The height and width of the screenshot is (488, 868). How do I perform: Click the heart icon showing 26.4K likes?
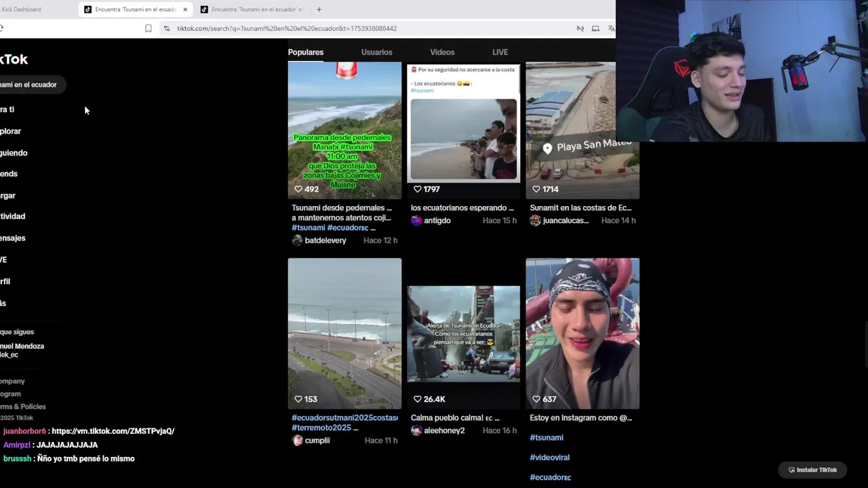418,399
